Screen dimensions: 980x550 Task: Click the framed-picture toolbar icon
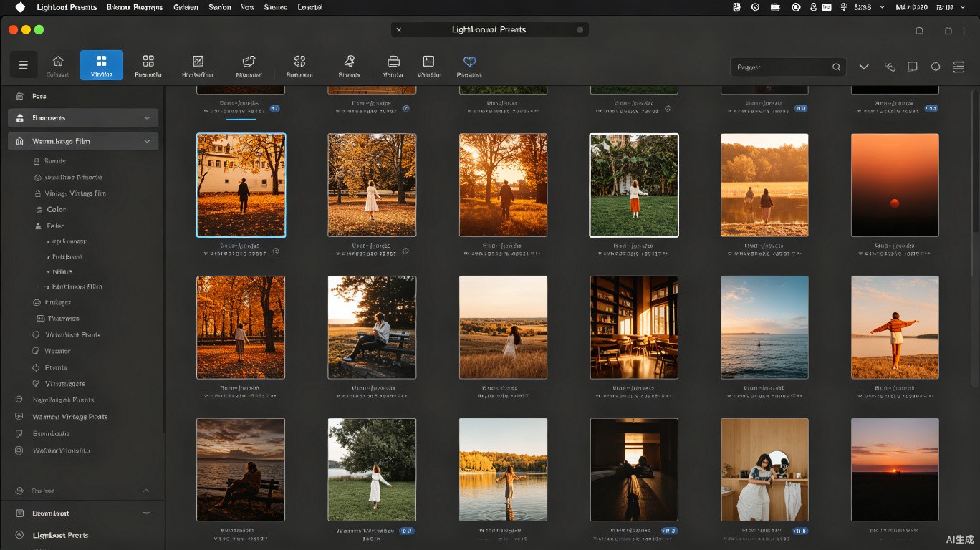pyautogui.click(x=428, y=62)
